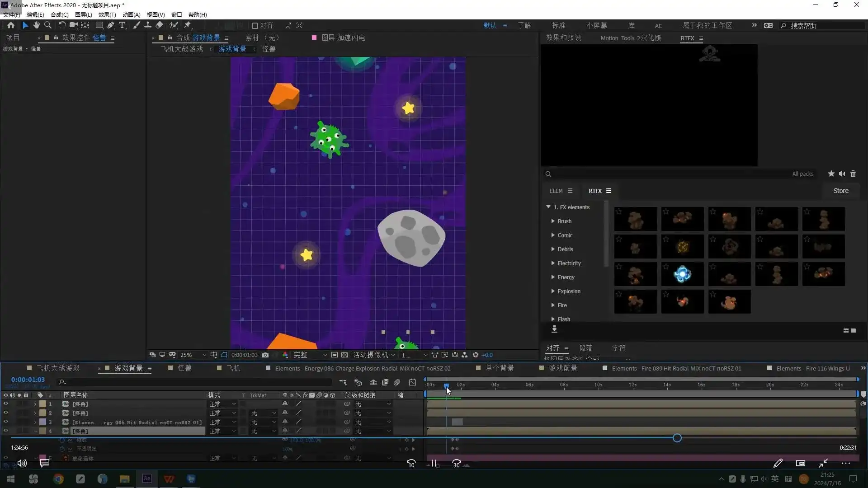The image size is (868, 488).
Task: Expand the Explosion folder in RTFX
Action: tap(553, 291)
